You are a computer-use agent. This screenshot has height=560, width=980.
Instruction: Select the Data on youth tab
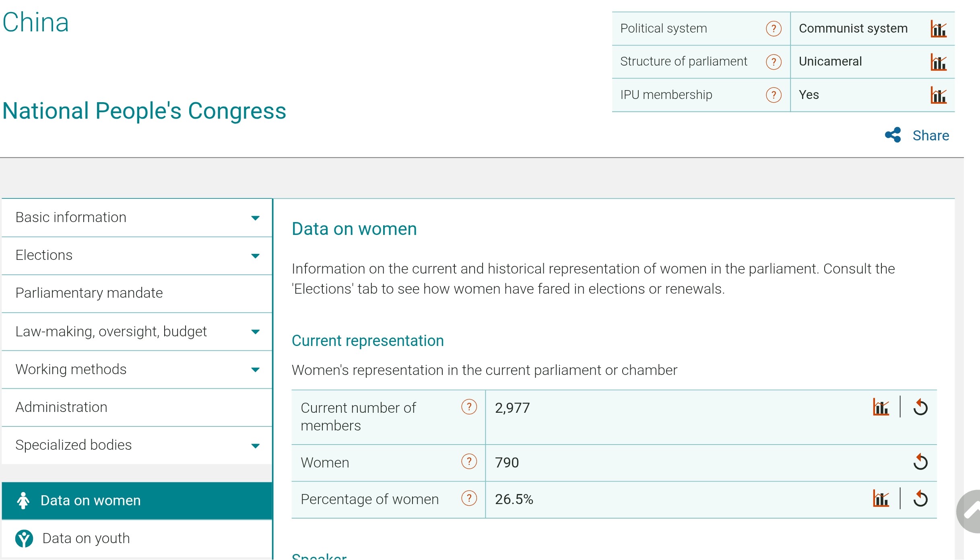pos(86,538)
